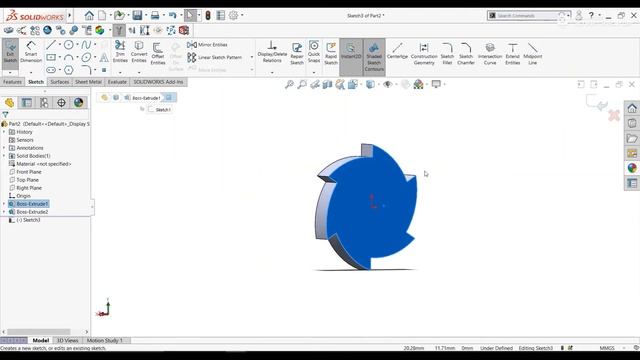The image size is (640, 360).
Task: Switch to the Surfaces tab
Action: point(60,82)
